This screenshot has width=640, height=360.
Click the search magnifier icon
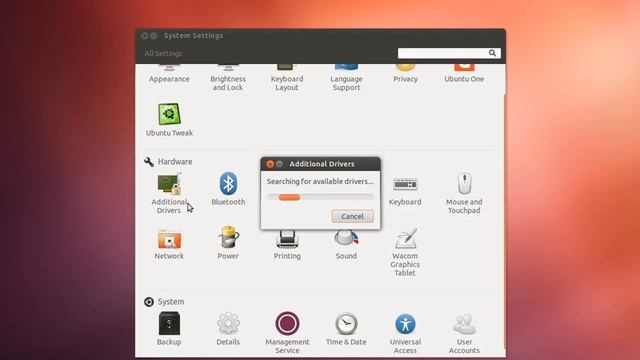(x=492, y=53)
